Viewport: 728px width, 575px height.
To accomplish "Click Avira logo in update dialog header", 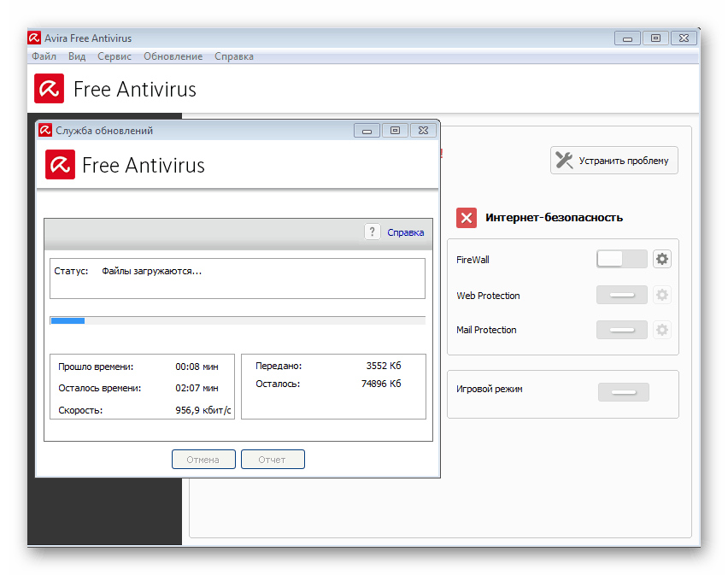I will [x=59, y=164].
